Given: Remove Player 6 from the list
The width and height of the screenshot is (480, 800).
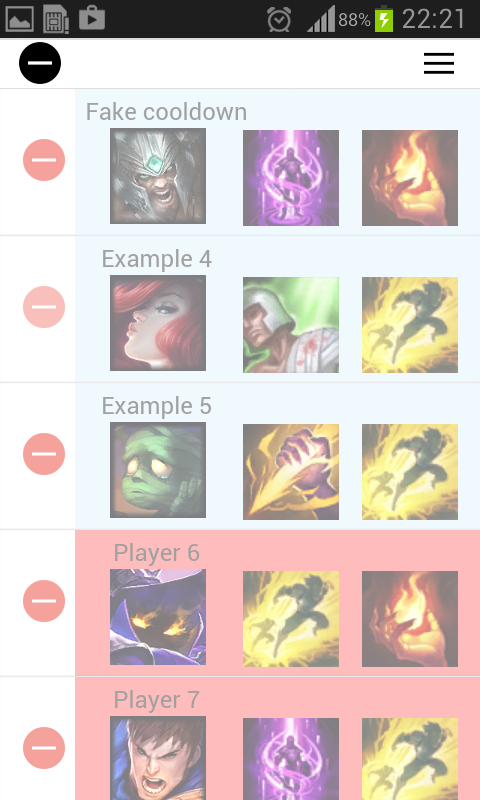Looking at the screenshot, I should [x=44, y=601].
